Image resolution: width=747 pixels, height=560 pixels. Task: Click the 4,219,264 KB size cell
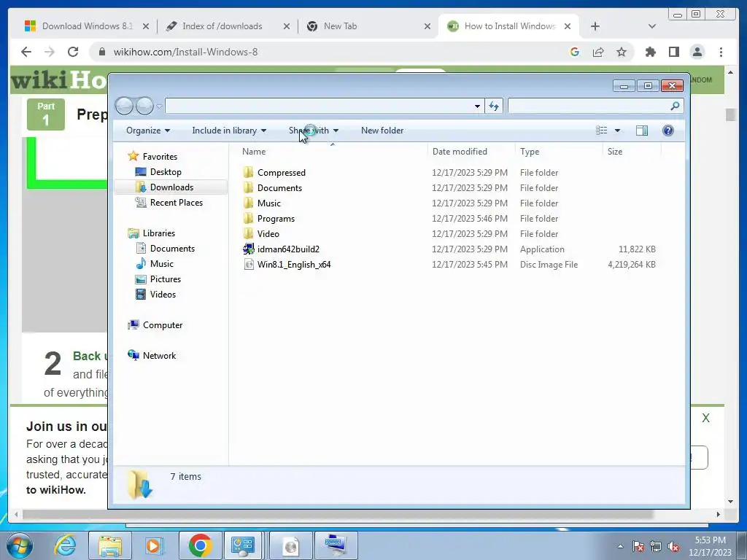coord(631,264)
